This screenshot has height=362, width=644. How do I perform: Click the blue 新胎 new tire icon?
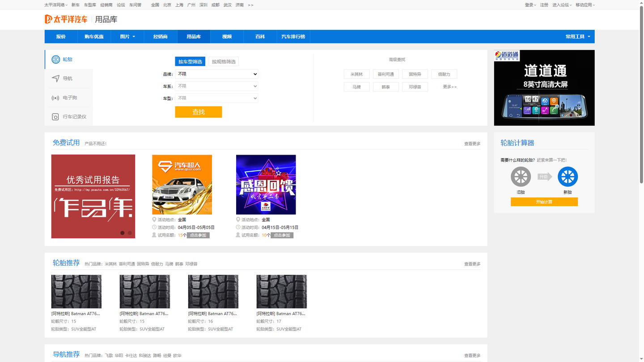point(568,177)
